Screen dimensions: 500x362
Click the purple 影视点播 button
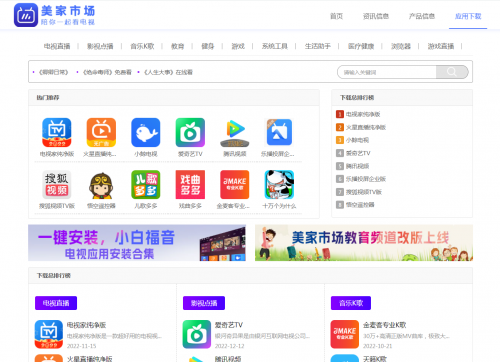(204, 303)
